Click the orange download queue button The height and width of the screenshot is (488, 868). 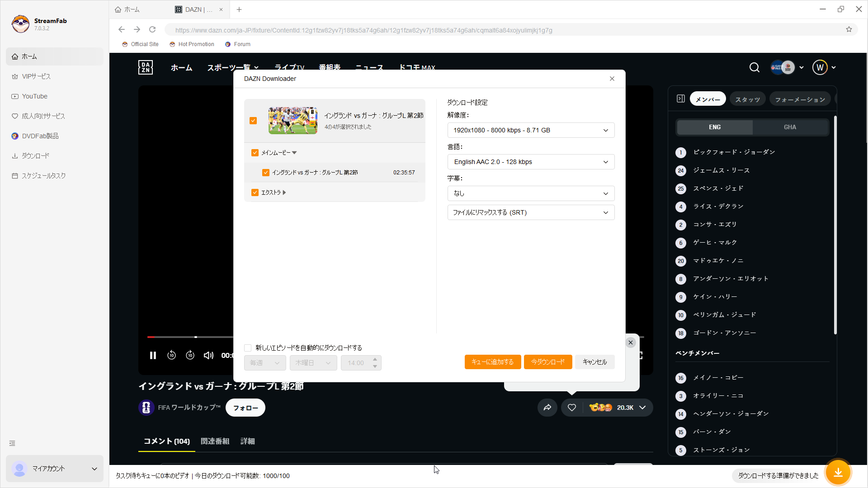tap(838, 473)
